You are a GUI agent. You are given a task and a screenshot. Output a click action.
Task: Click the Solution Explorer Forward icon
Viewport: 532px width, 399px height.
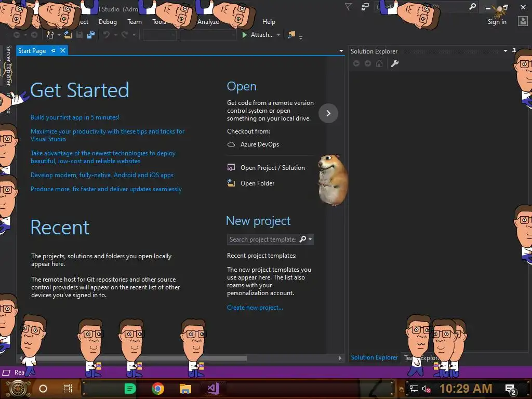point(368,63)
